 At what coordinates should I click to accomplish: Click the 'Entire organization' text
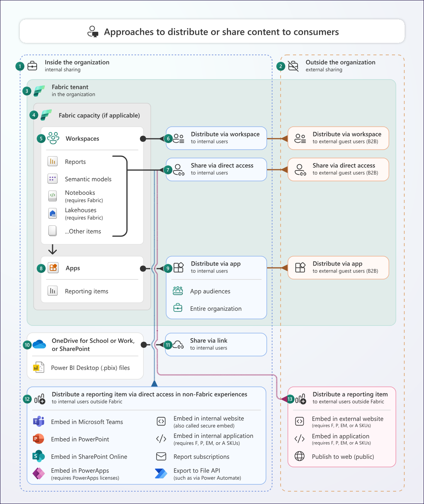pos(216,308)
